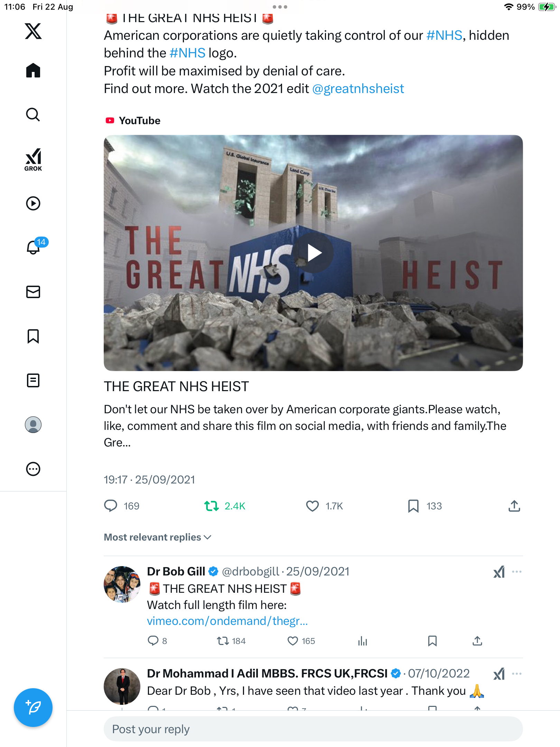Expand the Most relevant replies dropdown
560x747 pixels.
158,537
